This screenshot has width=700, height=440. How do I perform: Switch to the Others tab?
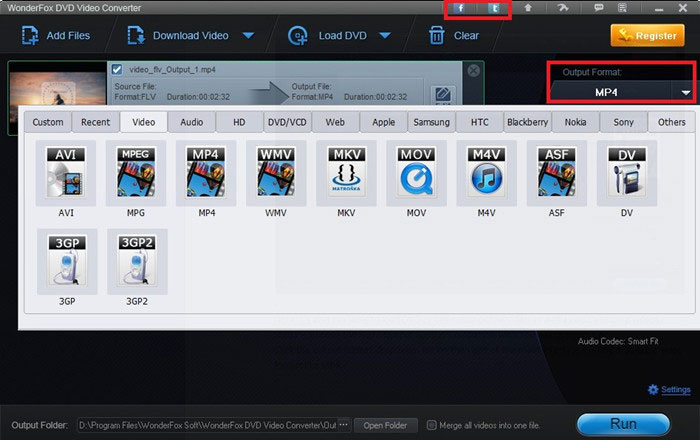(x=671, y=122)
